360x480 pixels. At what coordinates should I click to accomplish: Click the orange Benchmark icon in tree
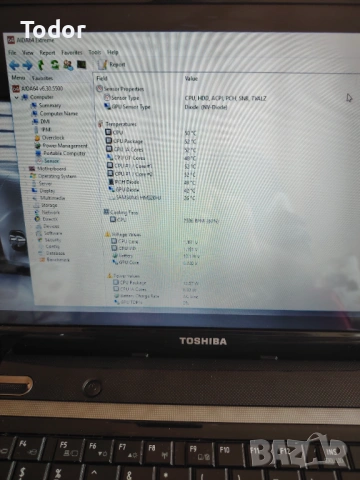(42, 260)
